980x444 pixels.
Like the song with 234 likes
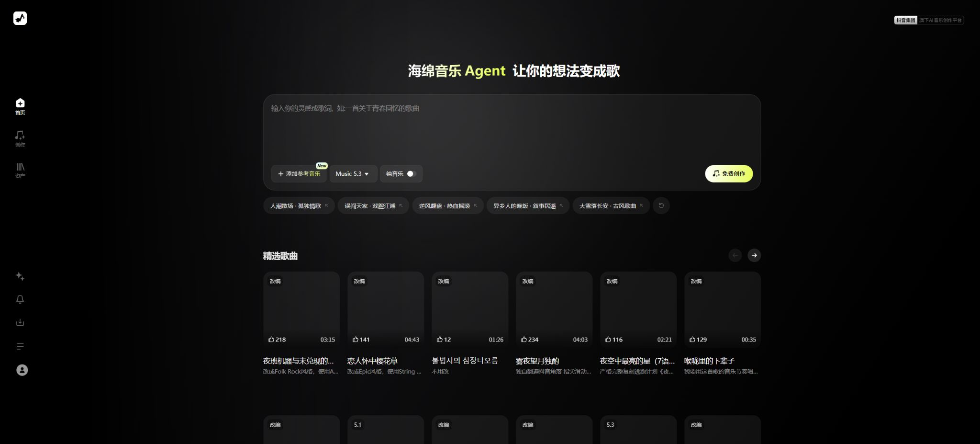tap(530, 340)
